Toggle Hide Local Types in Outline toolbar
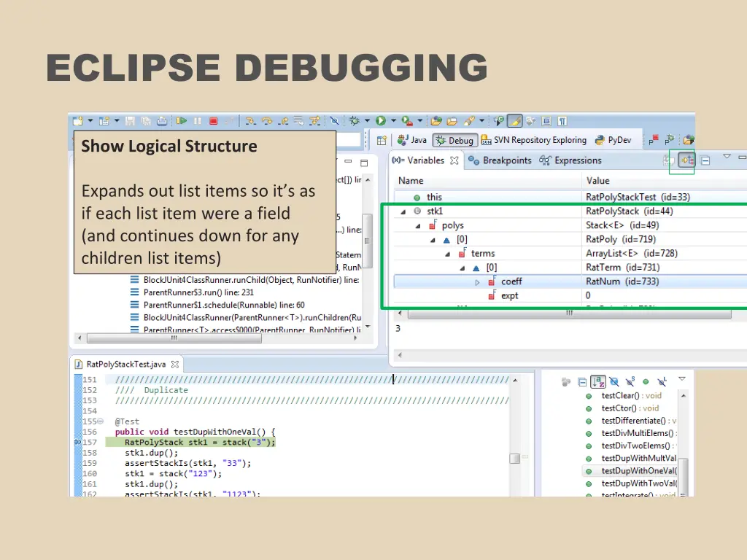Image resolution: width=747 pixels, height=560 pixels. click(662, 381)
